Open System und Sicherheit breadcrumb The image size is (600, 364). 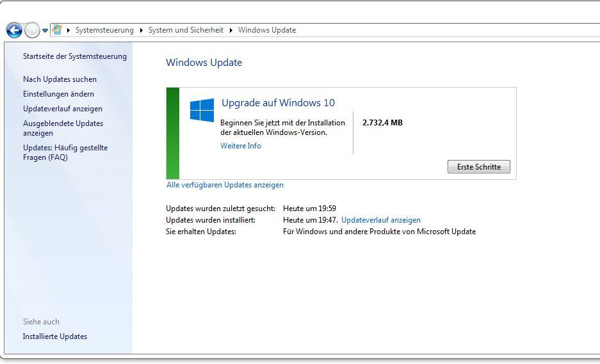(186, 30)
